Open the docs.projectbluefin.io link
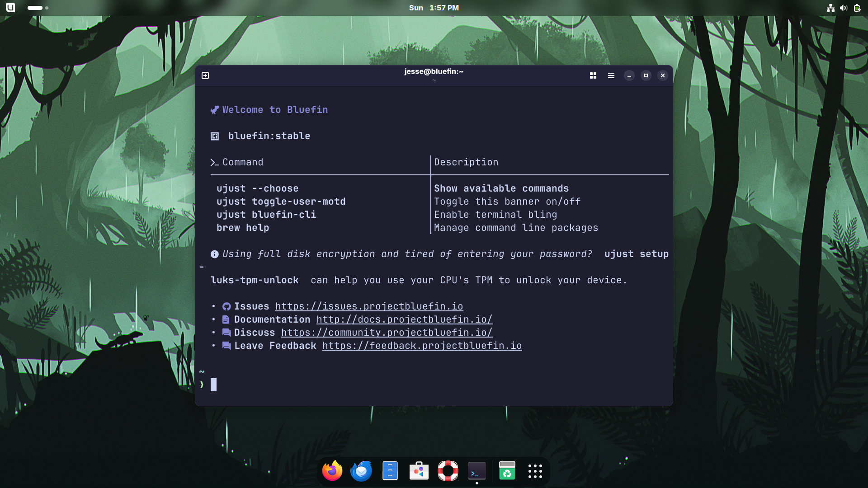 [405, 319]
